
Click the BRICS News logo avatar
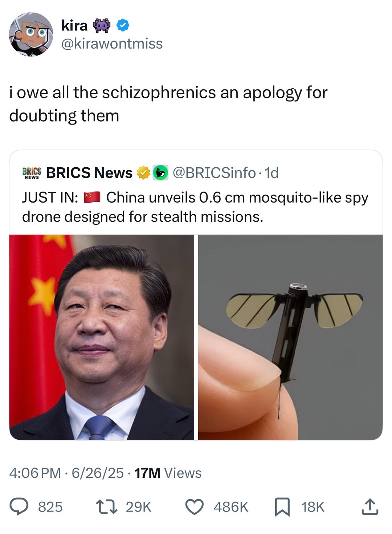point(32,173)
